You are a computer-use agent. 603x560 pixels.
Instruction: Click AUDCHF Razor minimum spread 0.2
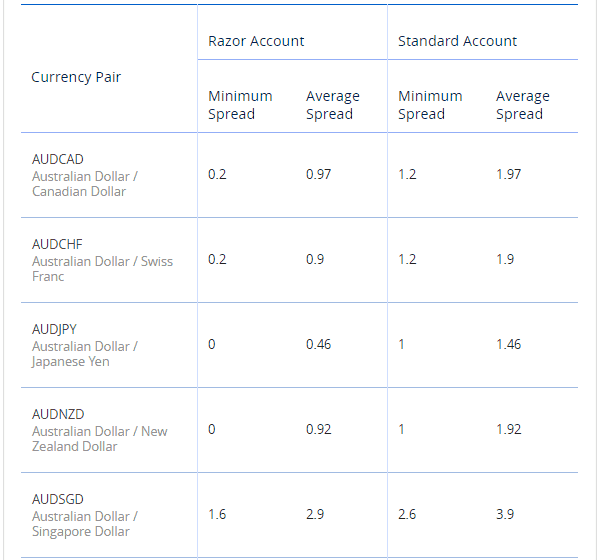217,260
